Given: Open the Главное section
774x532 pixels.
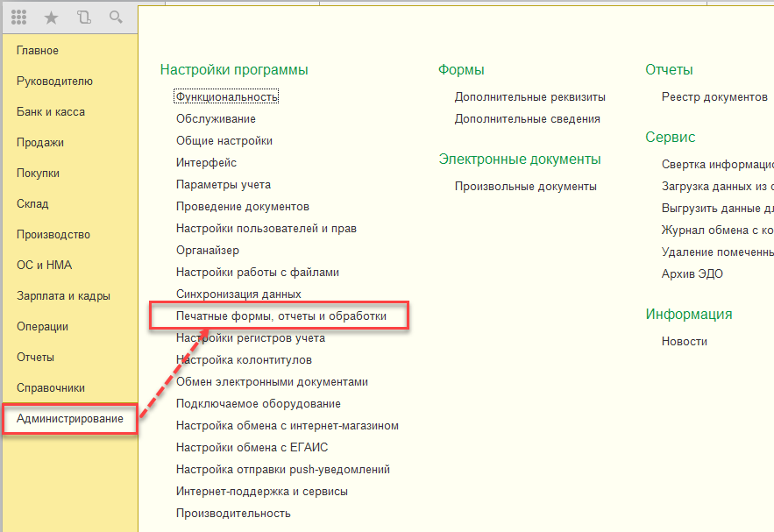Looking at the screenshot, I should coord(38,50).
